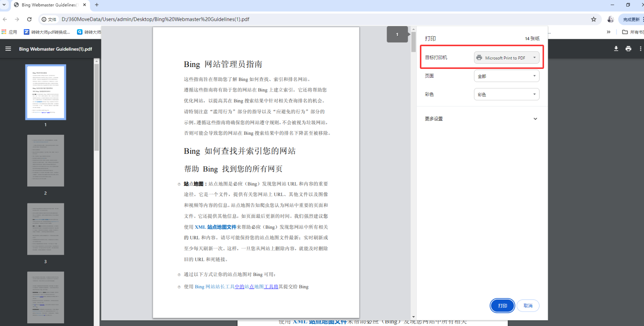Toggle the PDF viewer sidebar hamburger menu
644x326 pixels.
coord(8,49)
